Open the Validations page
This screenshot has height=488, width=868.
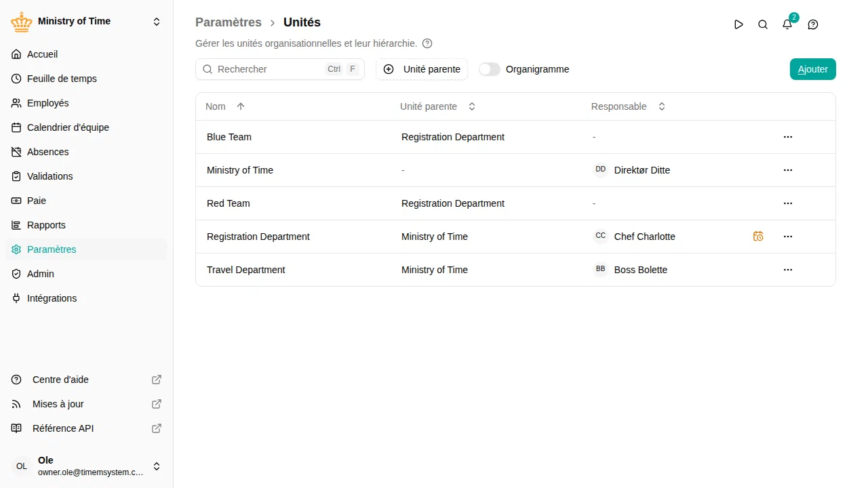coord(86,176)
